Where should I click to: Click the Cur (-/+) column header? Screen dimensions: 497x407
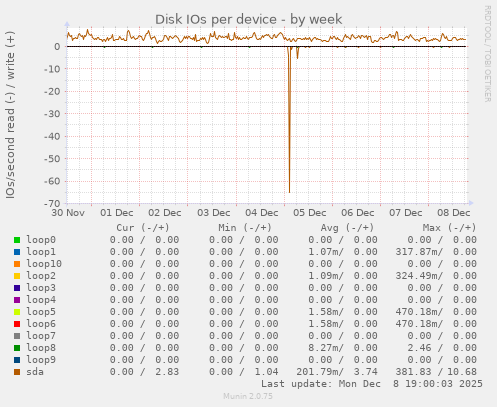[x=143, y=228]
